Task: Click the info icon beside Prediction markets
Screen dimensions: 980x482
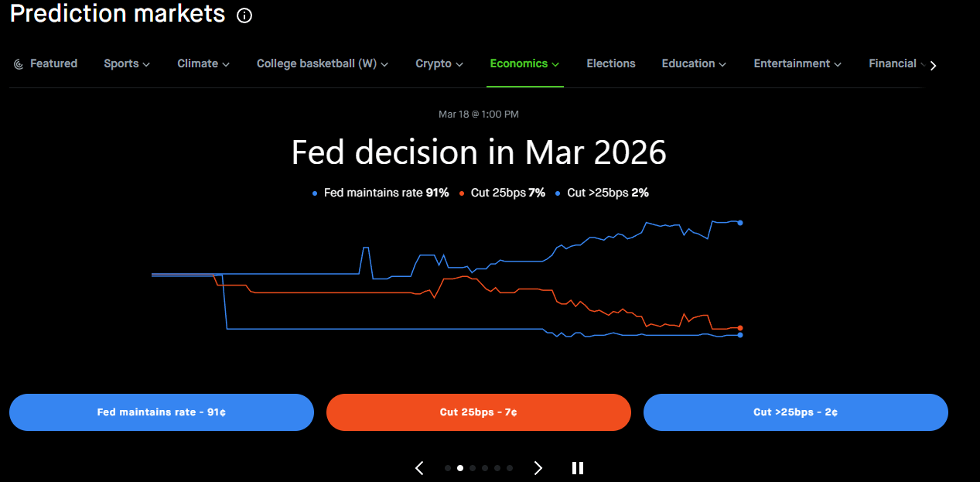Action: (x=244, y=15)
